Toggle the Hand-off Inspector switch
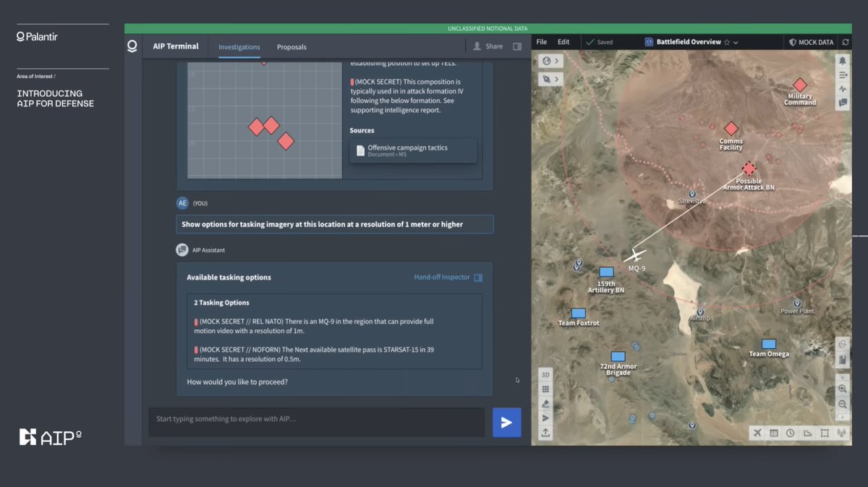 478,277
